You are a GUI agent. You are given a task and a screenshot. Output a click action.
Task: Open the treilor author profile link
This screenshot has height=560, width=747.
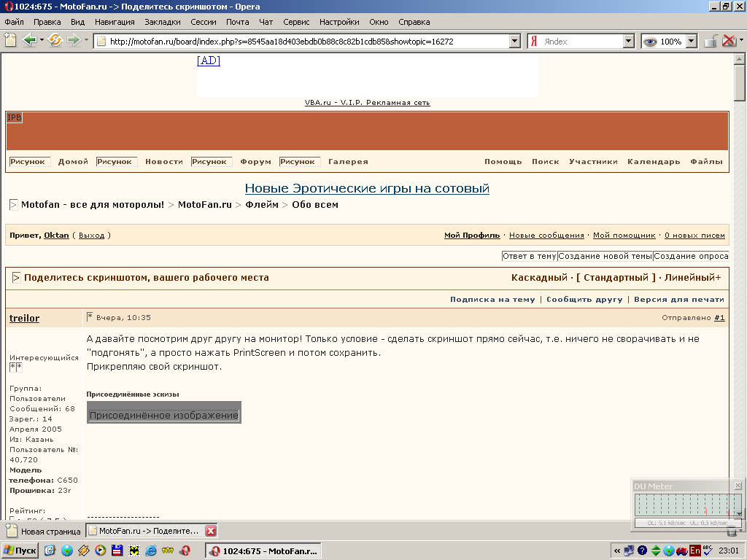[x=24, y=318]
